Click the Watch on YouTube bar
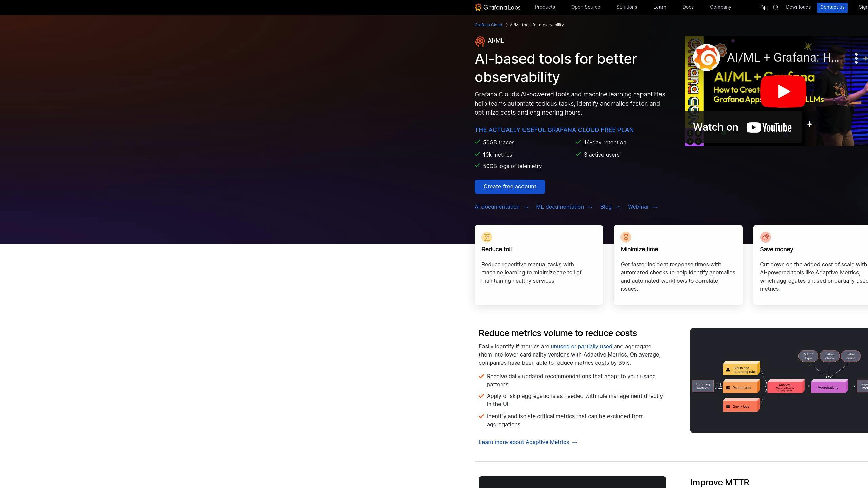This screenshot has height=488, width=868. pos(743,127)
